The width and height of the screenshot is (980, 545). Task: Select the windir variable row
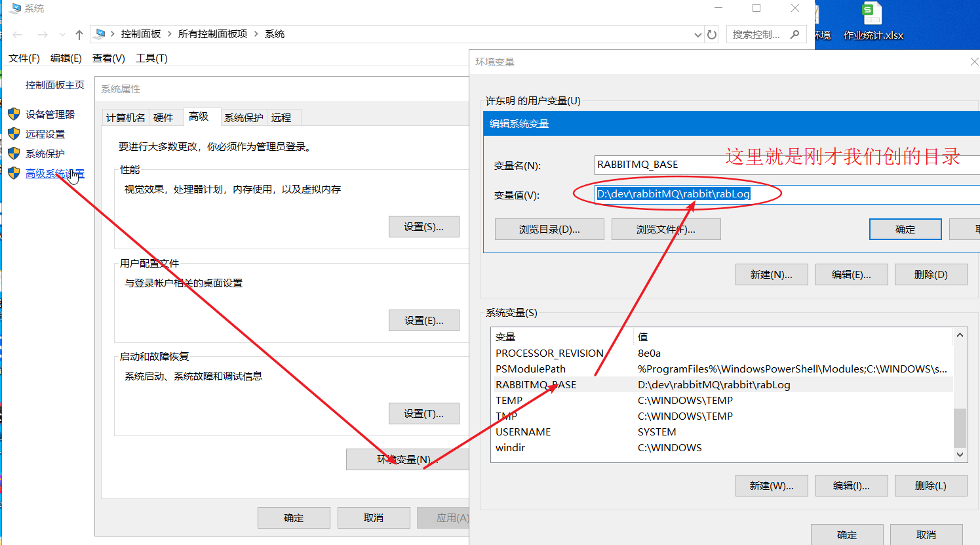coord(722,448)
